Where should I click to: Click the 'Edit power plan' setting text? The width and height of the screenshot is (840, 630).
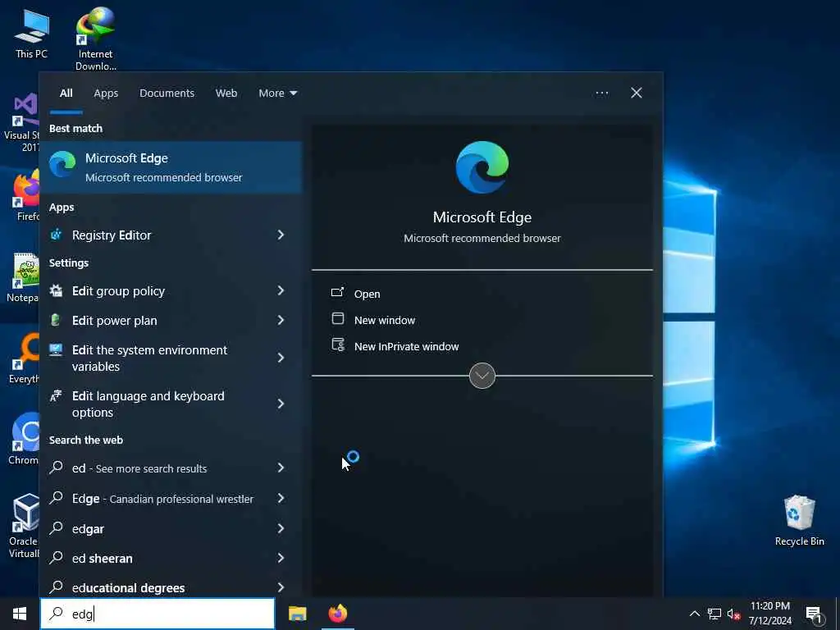[115, 321]
